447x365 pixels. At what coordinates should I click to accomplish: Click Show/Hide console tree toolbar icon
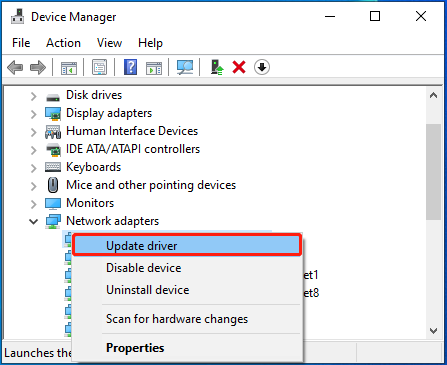69,68
